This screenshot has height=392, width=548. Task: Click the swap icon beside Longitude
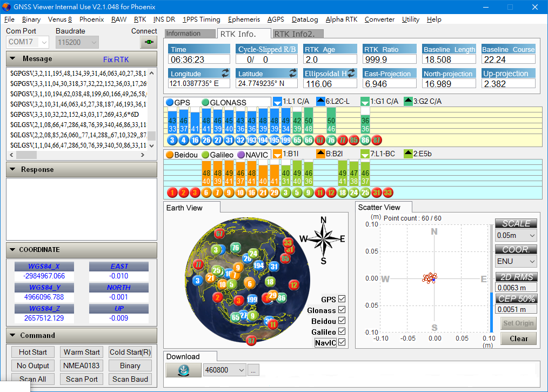pos(225,73)
